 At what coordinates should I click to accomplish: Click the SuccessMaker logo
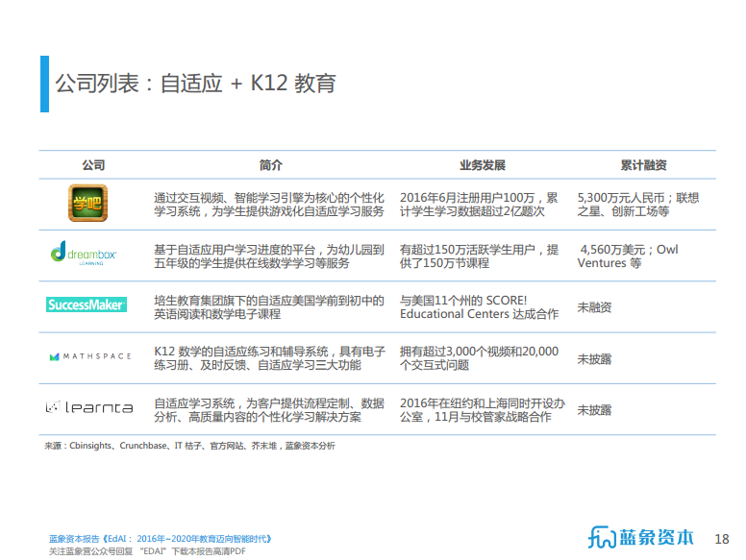coord(87,304)
